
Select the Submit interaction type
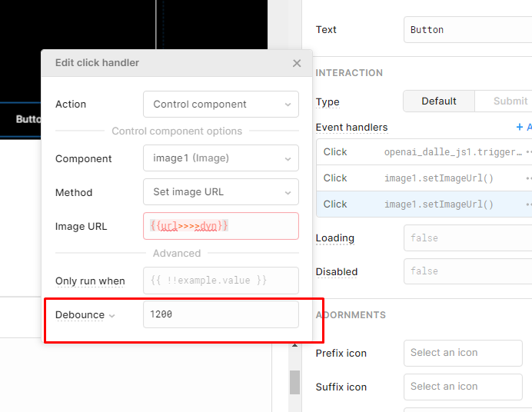(504, 101)
